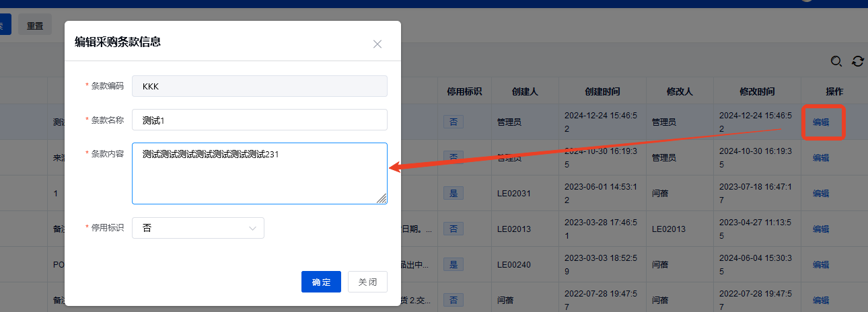Open 编辑 for the 2024-12-24 row
The width and height of the screenshot is (868, 312).
pos(821,122)
